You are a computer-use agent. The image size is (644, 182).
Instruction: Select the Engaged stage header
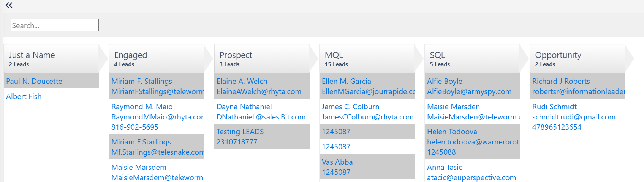click(157, 59)
